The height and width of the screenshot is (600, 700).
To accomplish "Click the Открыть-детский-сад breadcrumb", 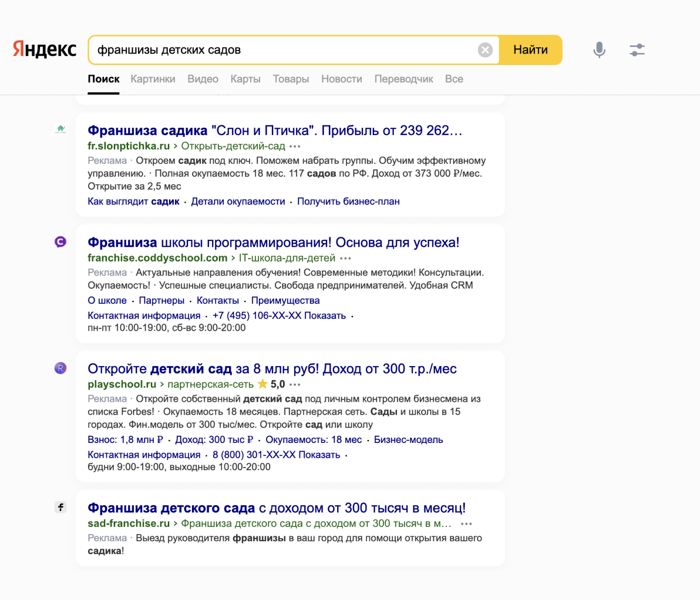I will 233,146.
